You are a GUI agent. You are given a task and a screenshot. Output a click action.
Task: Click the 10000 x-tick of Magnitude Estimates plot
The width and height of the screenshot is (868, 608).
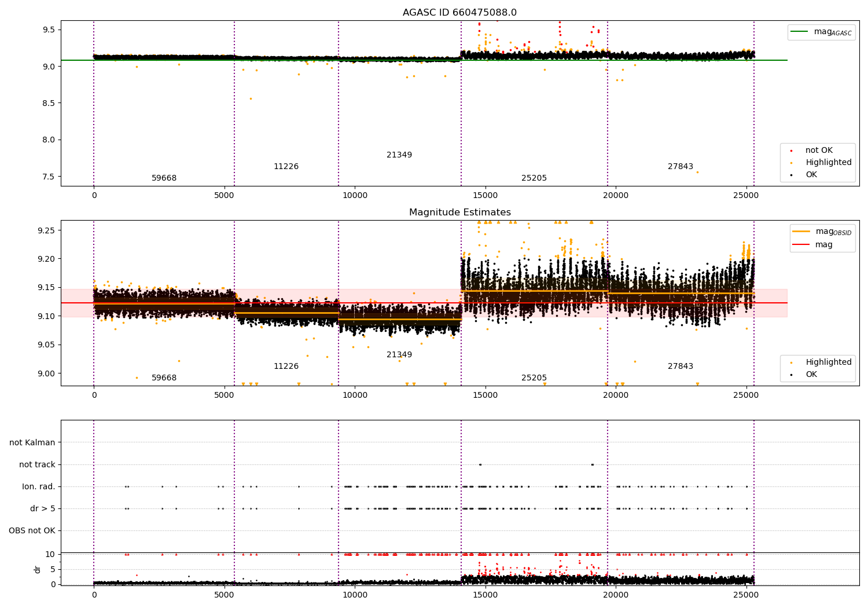pos(355,395)
